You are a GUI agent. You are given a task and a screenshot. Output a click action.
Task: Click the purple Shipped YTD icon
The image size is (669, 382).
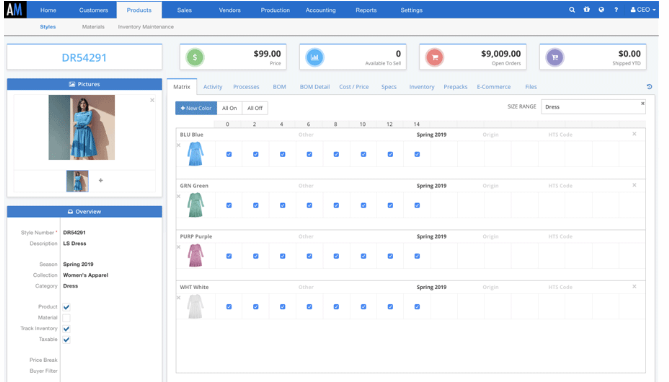point(555,57)
